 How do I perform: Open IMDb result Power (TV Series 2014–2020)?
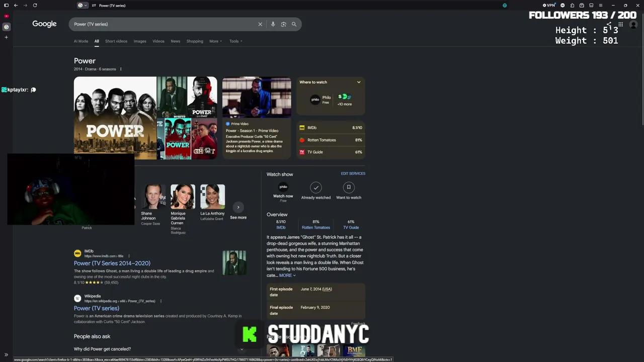[x=112, y=263]
